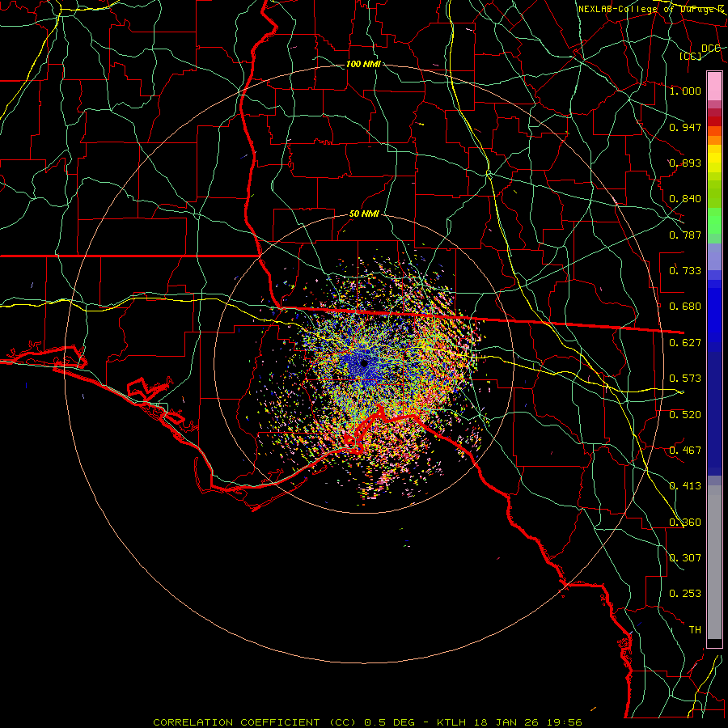728x728 pixels.
Task: Click the 'TH' threshold label on the scale
Action: coord(695,630)
